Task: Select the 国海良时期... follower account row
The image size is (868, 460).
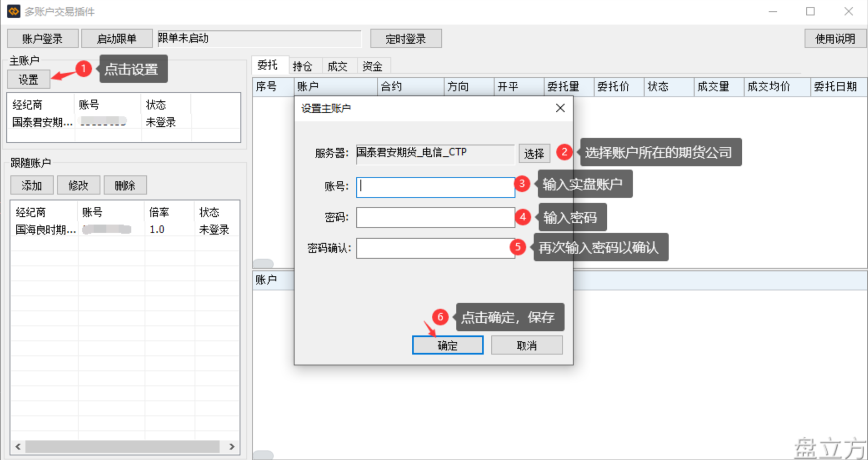Action: 125,229
